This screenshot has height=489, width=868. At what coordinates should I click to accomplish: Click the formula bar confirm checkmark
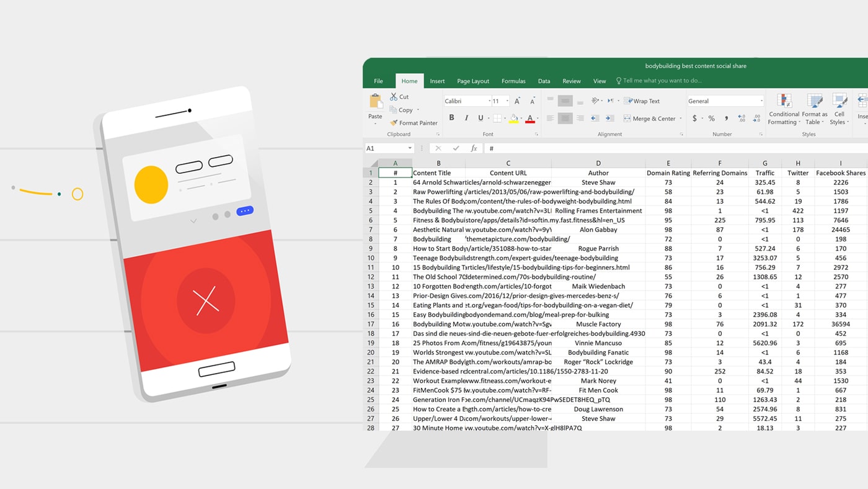(456, 148)
